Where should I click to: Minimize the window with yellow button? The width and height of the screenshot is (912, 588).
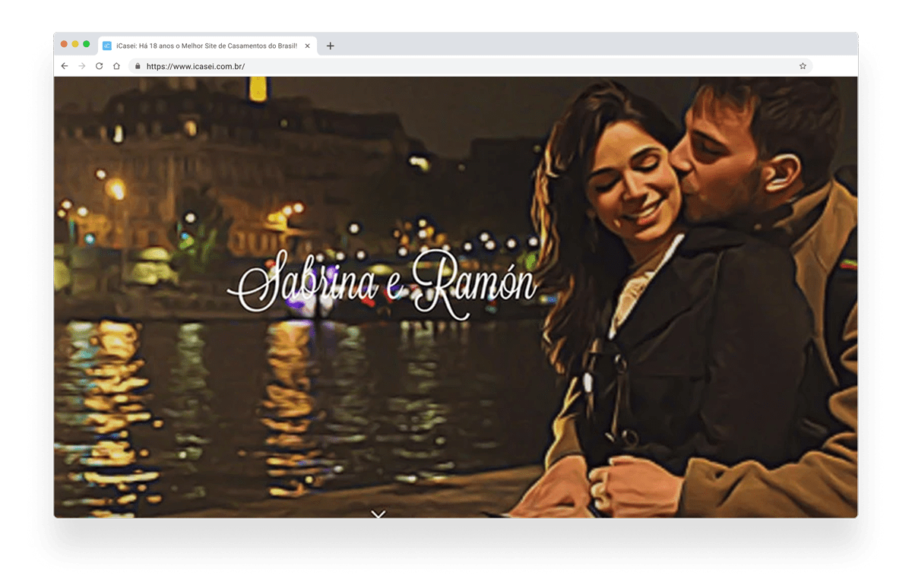[75, 44]
